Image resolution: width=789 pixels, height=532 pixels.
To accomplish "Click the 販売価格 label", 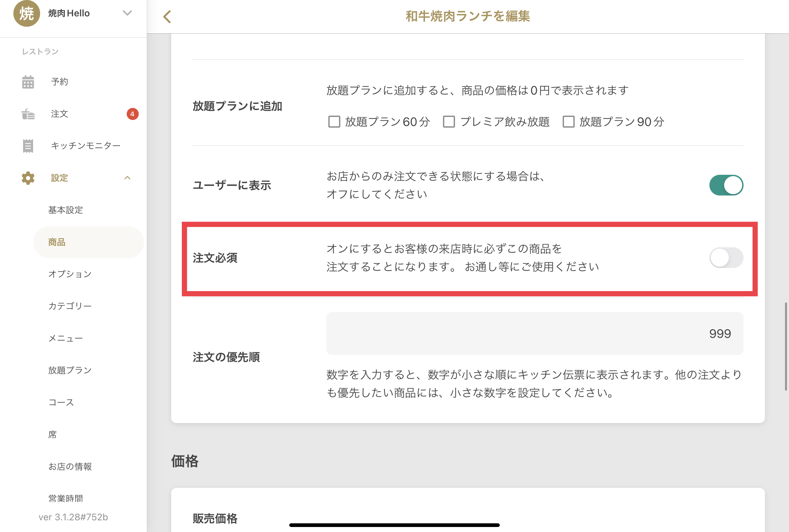I will pyautogui.click(x=215, y=518).
